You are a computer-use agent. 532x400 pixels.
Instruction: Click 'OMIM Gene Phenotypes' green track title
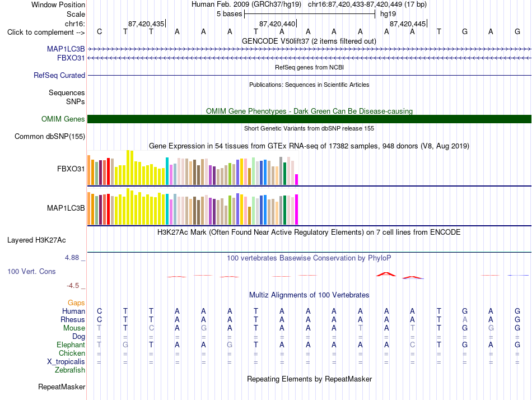tap(310, 111)
